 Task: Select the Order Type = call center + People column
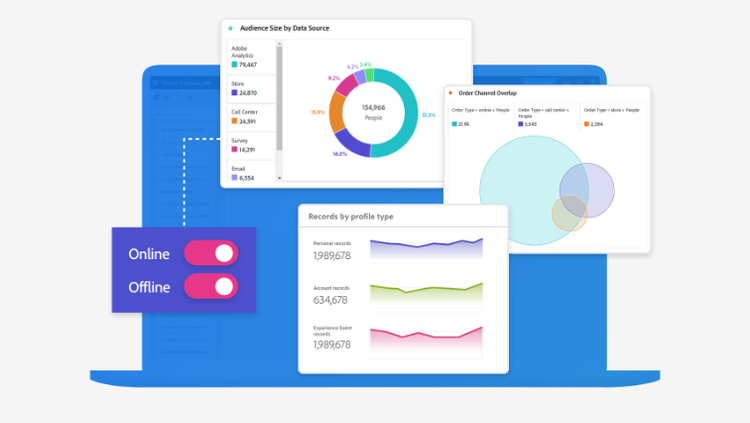(x=547, y=117)
